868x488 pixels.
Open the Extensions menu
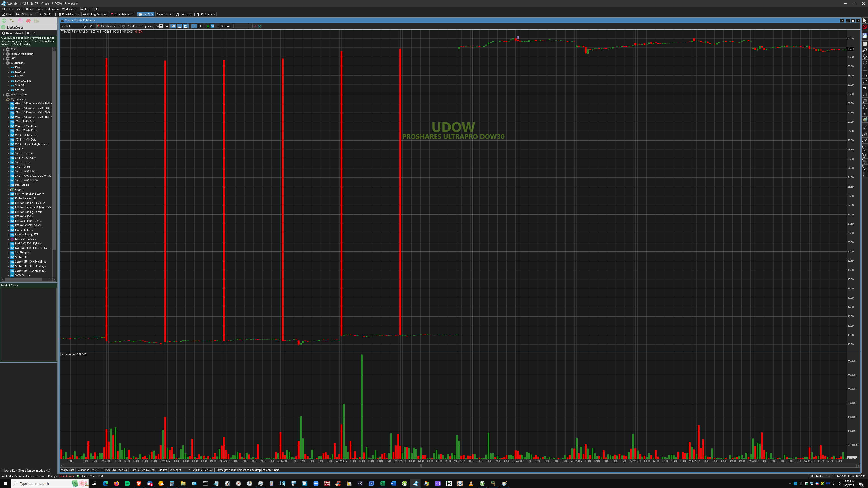[x=53, y=9]
